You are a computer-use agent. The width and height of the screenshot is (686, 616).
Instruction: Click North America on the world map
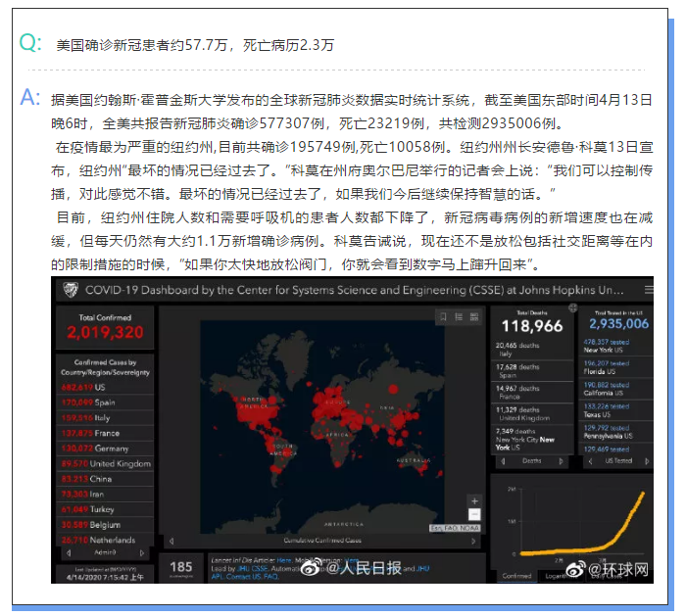coord(253,403)
